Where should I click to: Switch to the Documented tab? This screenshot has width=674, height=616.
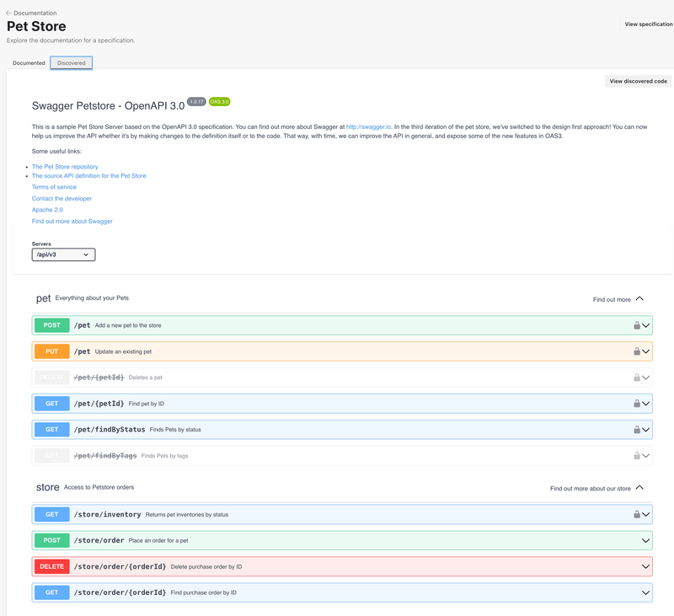29,62
